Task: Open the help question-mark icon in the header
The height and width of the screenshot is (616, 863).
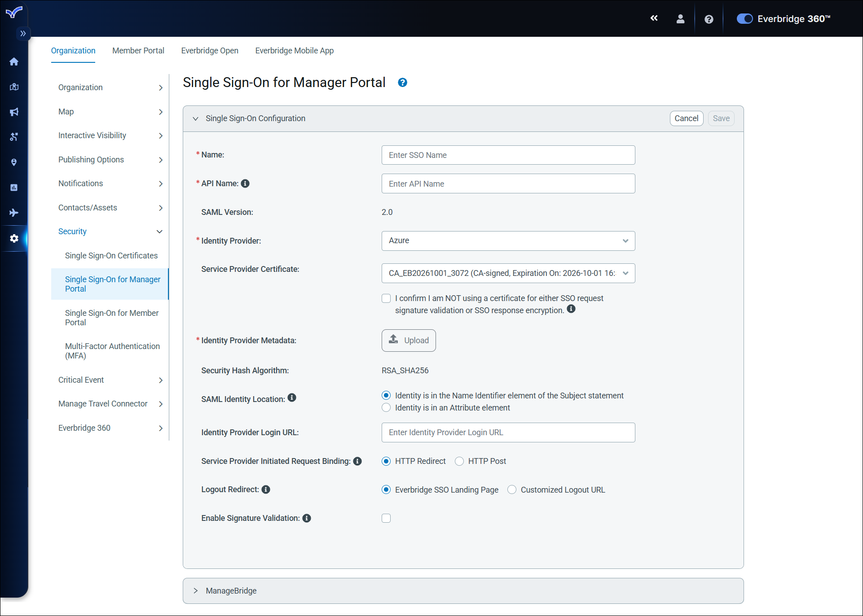Action: click(709, 19)
